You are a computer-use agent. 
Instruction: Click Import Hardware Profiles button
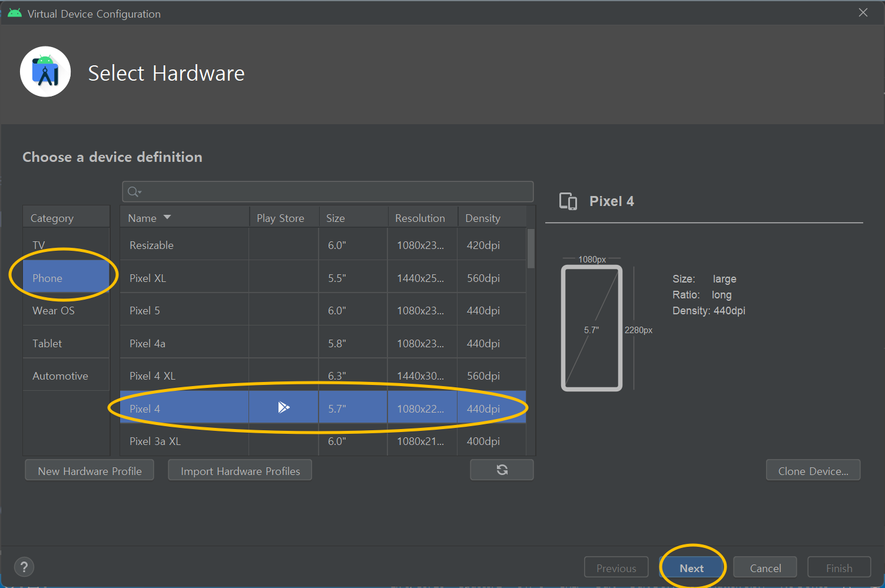(x=240, y=471)
